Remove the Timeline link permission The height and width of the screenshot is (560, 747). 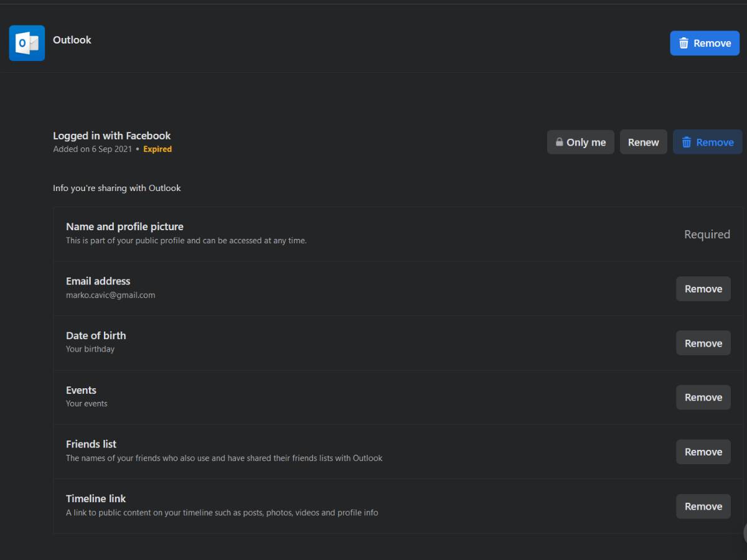(x=703, y=506)
